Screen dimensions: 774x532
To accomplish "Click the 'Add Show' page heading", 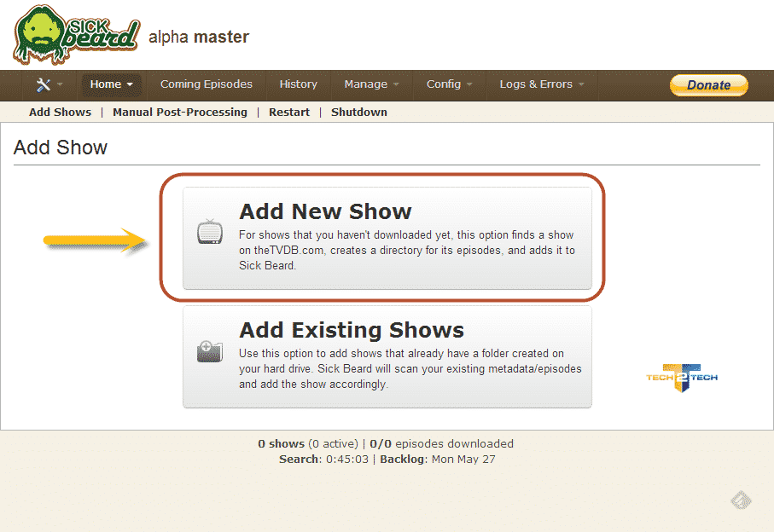I will [61, 147].
